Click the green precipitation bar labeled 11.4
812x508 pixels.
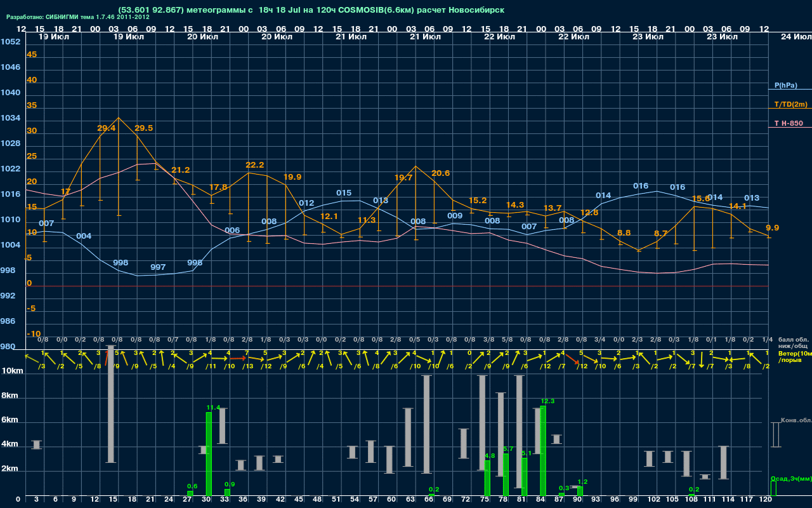(x=209, y=454)
